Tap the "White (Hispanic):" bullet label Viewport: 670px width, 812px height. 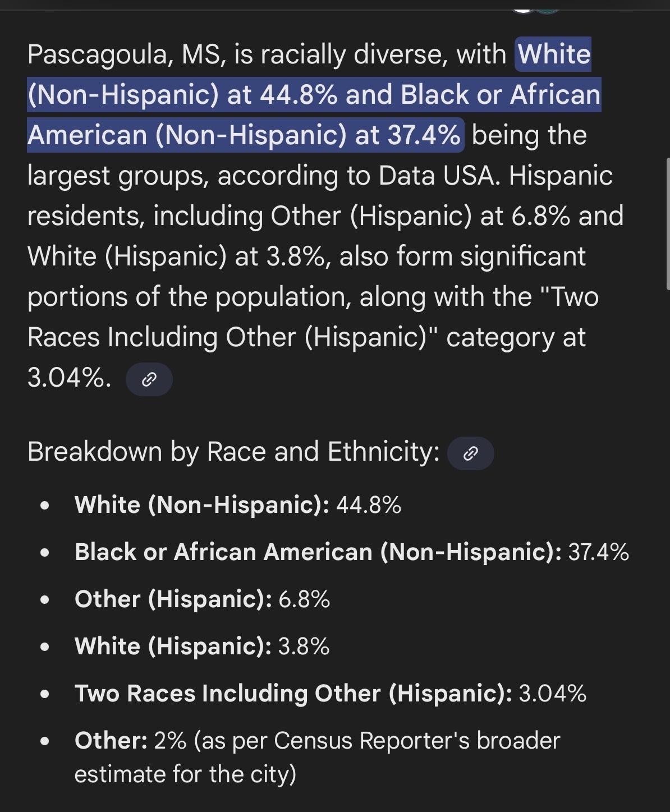coord(173,646)
